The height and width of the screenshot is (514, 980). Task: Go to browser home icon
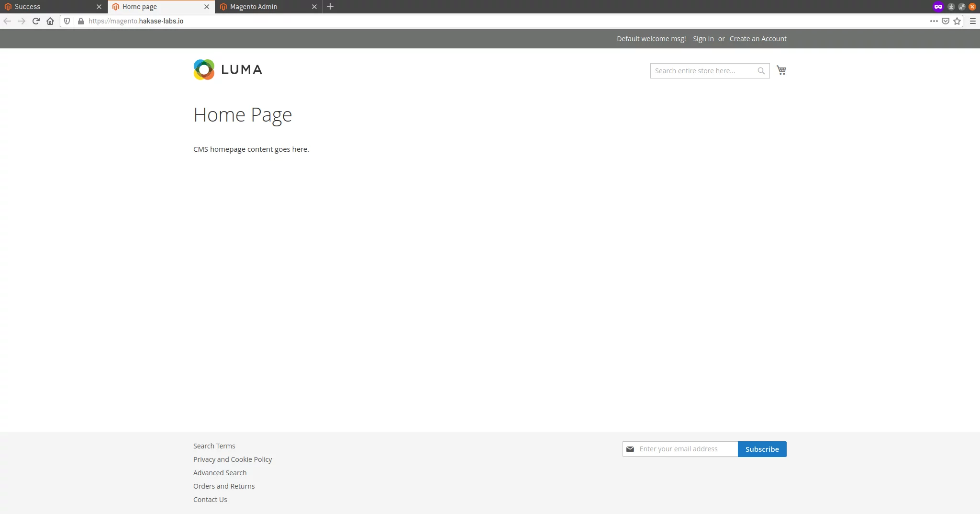pos(50,21)
